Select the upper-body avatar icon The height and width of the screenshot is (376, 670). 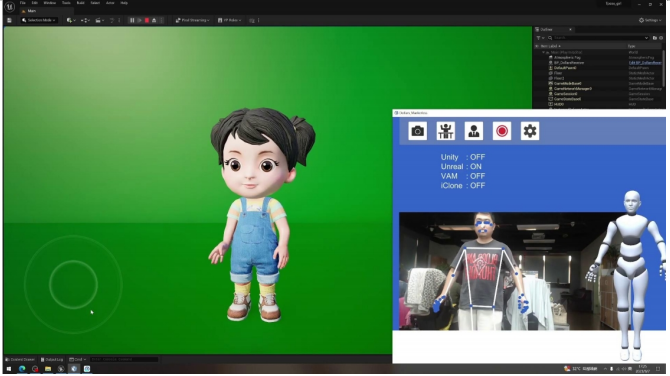point(473,131)
